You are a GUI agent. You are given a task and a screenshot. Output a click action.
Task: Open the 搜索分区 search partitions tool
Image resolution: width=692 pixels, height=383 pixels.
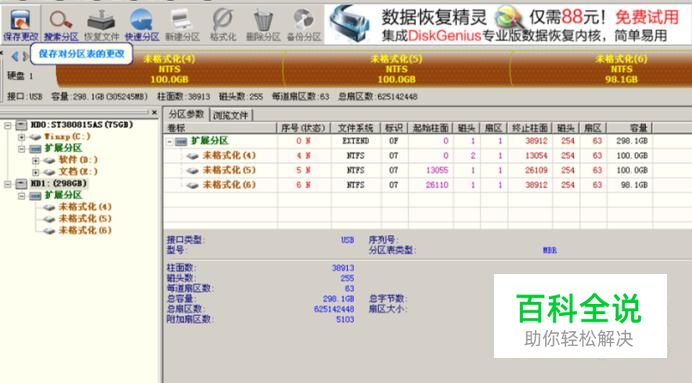[61, 24]
